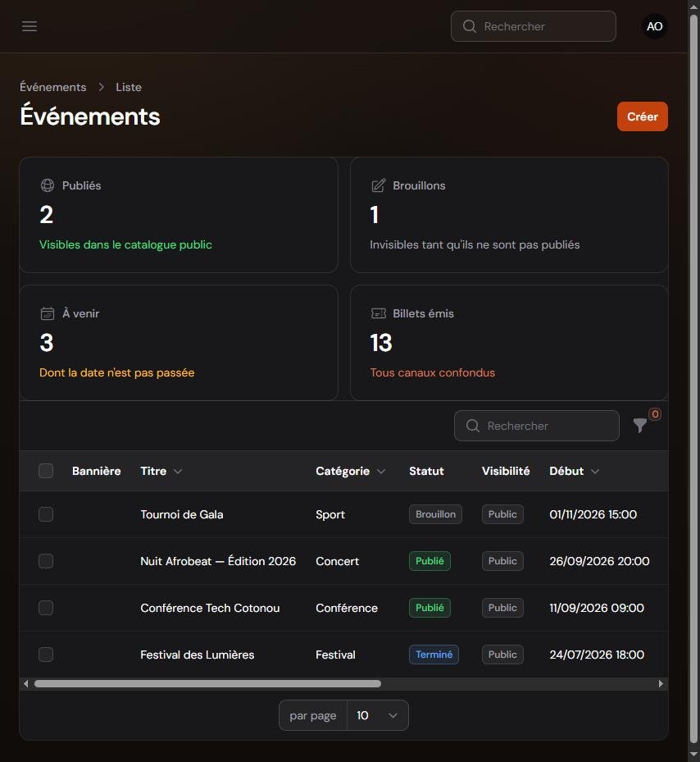Image resolution: width=700 pixels, height=762 pixels.
Task: Open the Conférence Tech Cotonou event
Action: (210, 608)
